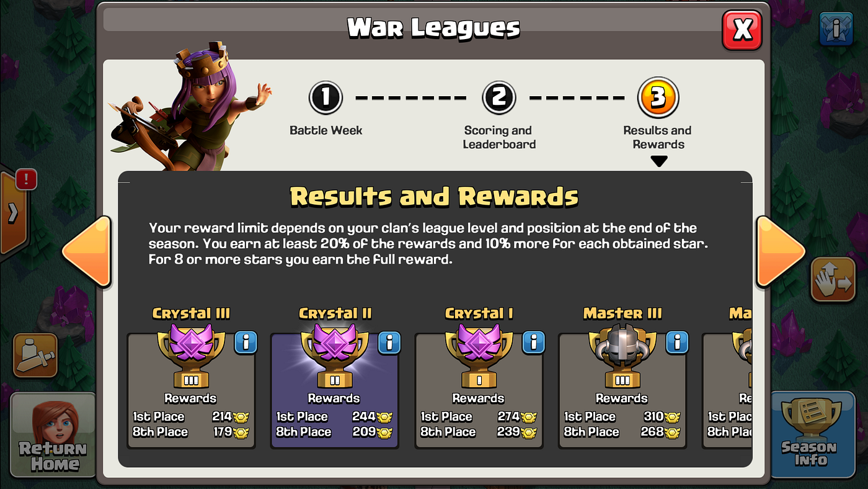Close the War Leagues window
The width and height of the screenshot is (868, 489).
coord(742,30)
